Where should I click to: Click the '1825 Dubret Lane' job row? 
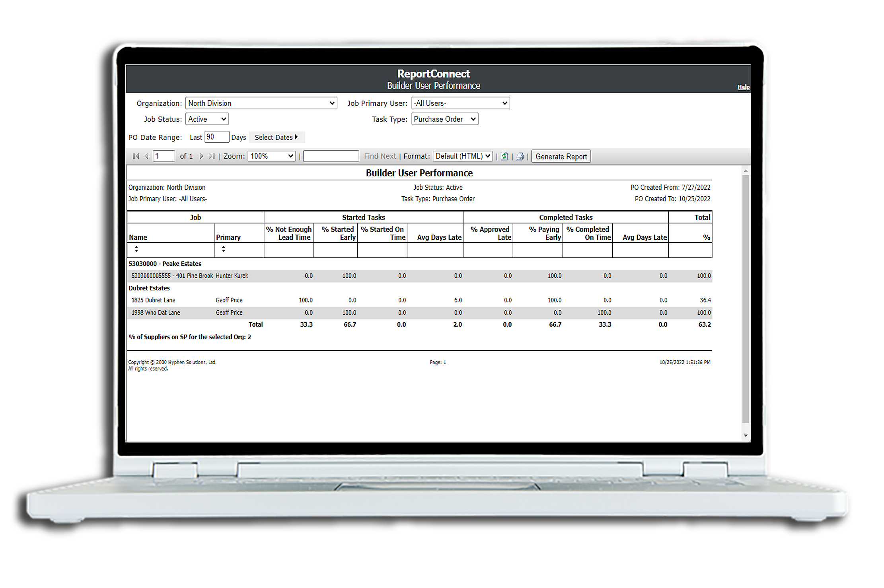[420, 300]
